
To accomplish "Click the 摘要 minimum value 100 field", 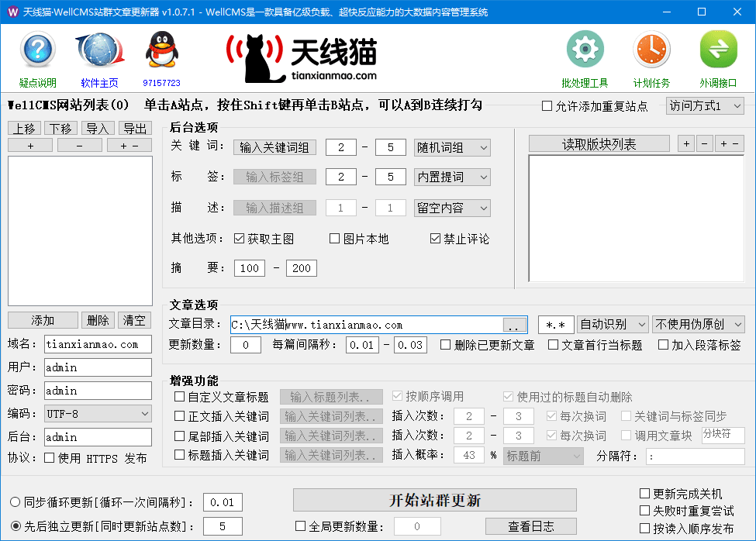I will [249, 268].
